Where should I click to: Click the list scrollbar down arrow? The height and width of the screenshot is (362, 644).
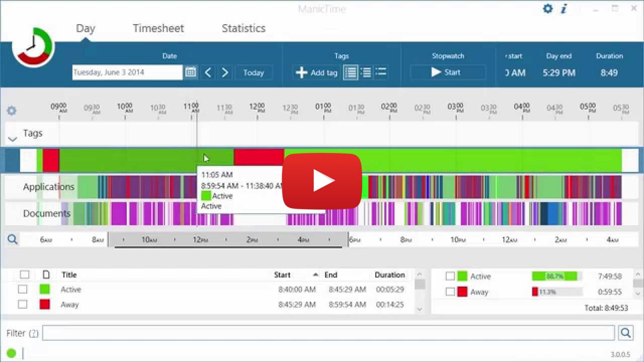[x=420, y=309]
